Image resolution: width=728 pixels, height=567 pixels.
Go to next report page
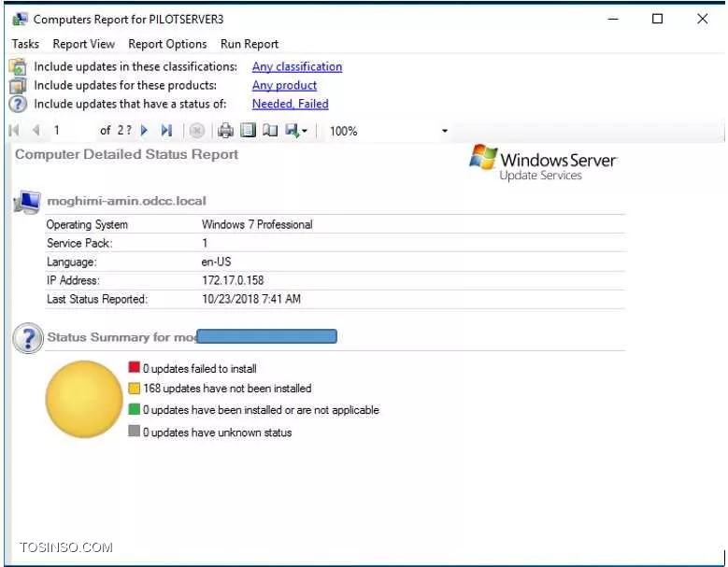144,131
